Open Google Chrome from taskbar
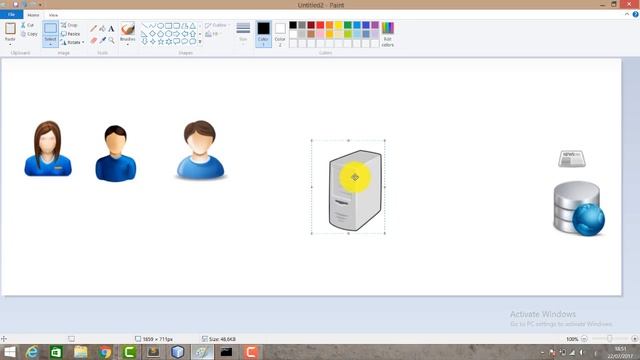The image size is (640, 360). 105,352
